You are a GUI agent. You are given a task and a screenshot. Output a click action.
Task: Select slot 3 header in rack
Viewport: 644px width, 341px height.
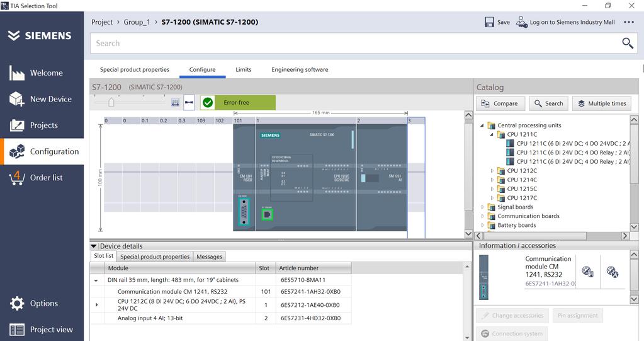coord(416,120)
